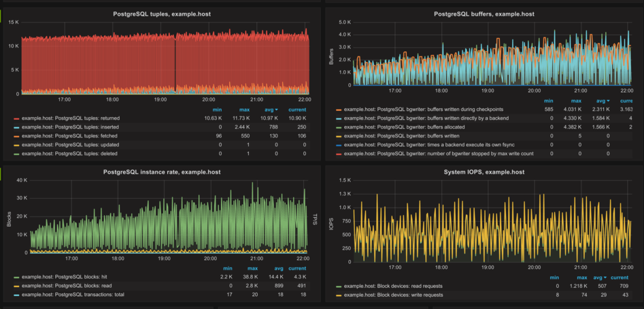Sort tuples legend by the max column
The height and width of the screenshot is (309, 644).
coord(244,110)
